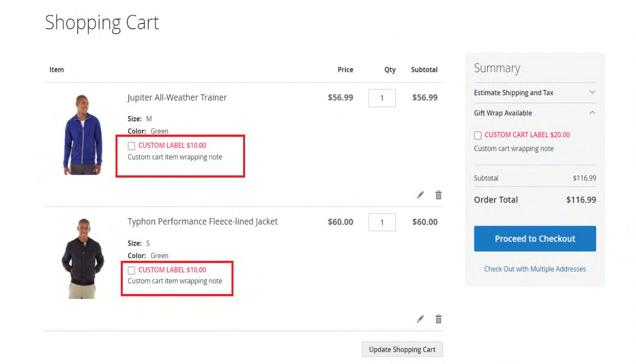Collapse Gift Wrap Available section

click(x=592, y=113)
